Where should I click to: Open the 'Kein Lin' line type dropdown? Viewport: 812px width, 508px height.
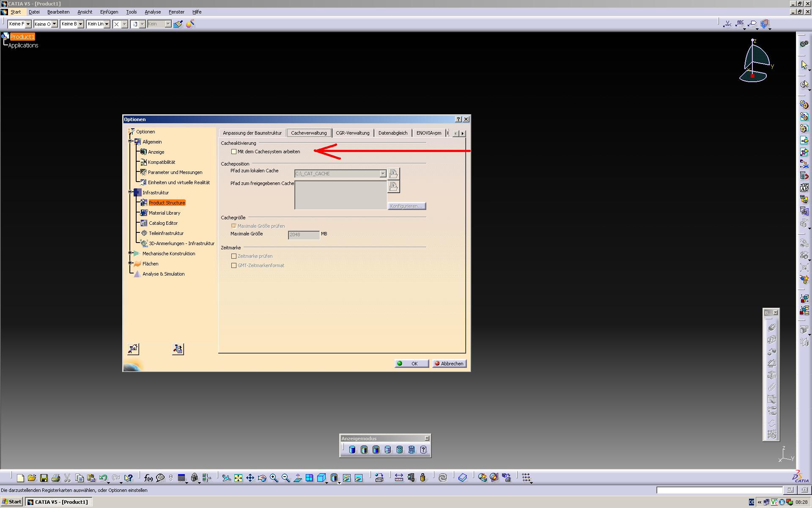tap(107, 24)
